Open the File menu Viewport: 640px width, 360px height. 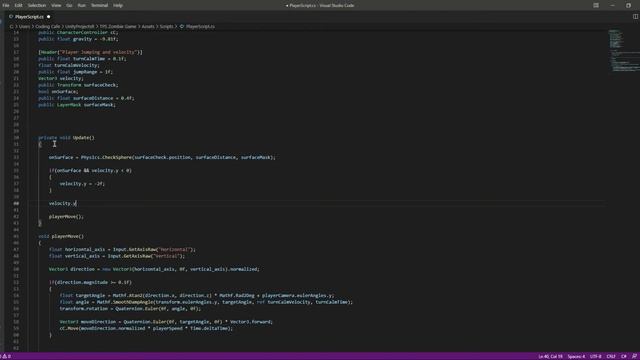(6, 5)
